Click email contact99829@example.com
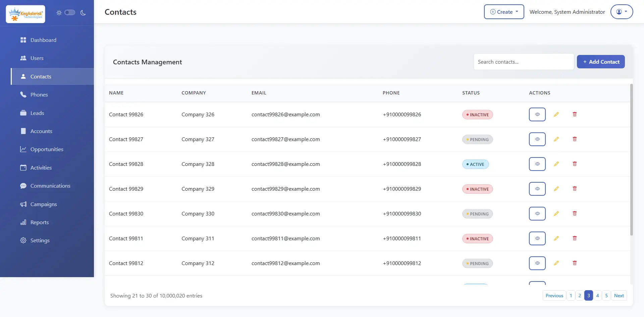This screenshot has height=317, width=644. 285,189
